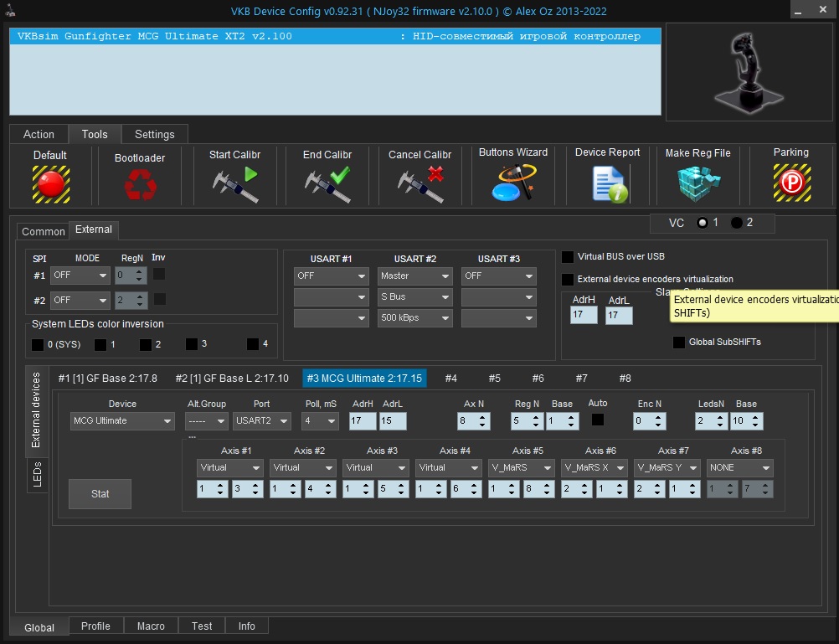
Task: Toggle LED color inversion 4 checkbox
Action: (253, 343)
